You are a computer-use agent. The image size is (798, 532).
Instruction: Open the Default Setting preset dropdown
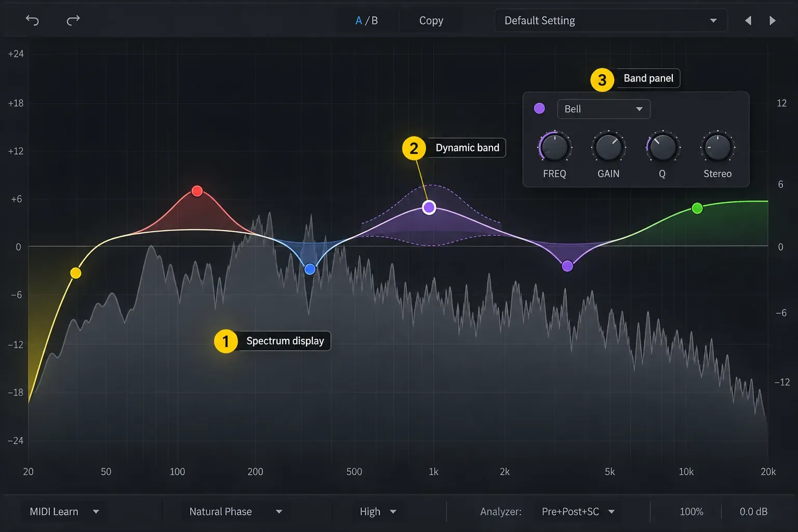coord(611,21)
